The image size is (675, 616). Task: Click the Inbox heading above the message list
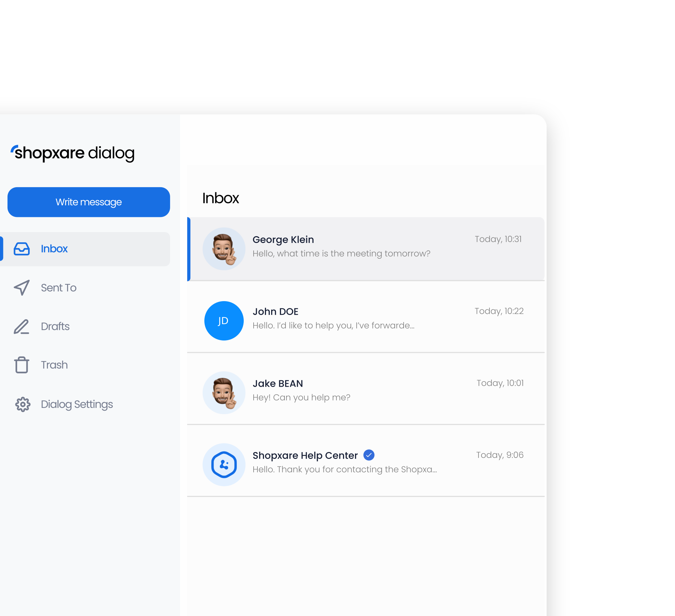[220, 198]
